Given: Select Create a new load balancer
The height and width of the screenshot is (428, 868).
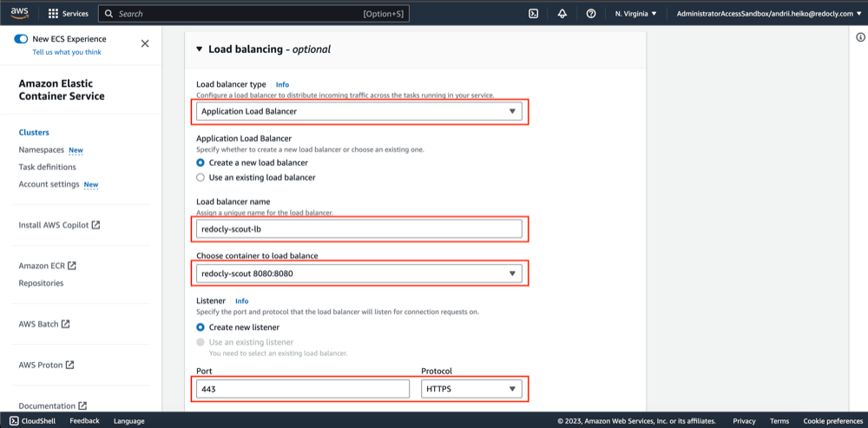Looking at the screenshot, I should [x=201, y=163].
